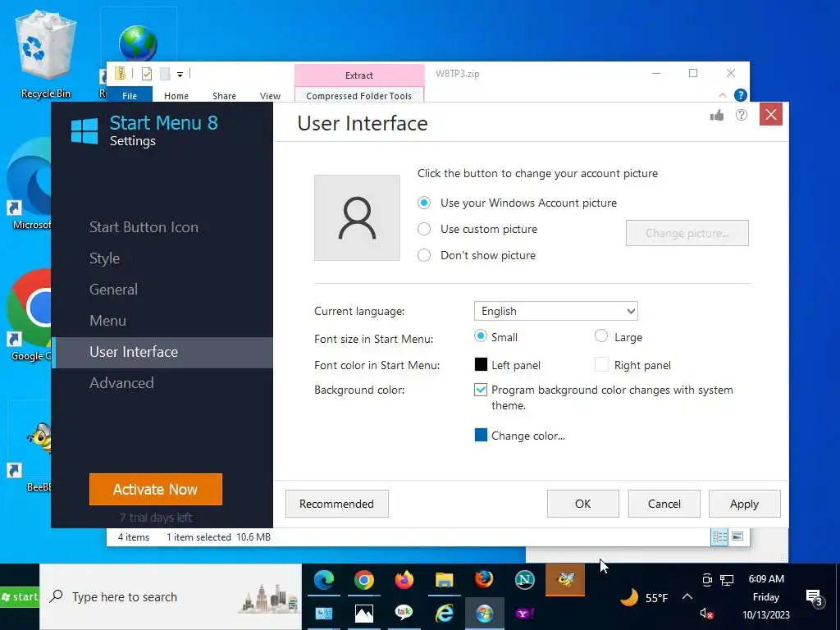
Task: Open the network tray icon
Action: coord(727,580)
